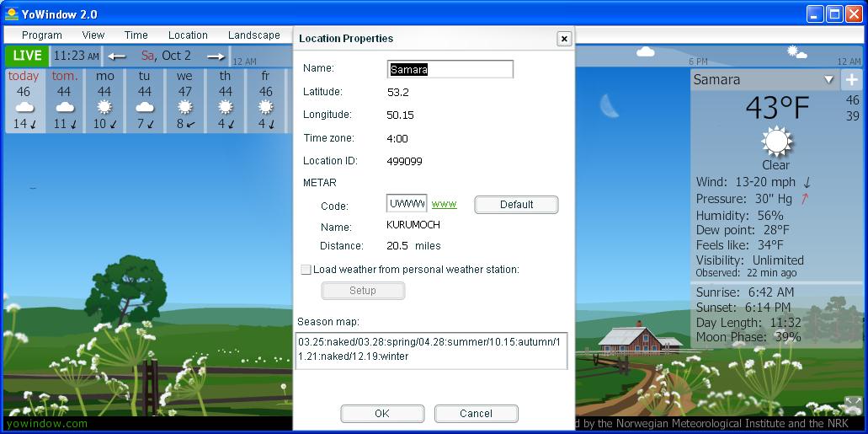This screenshot has height=434, width=868.
Task: Click the sun icon under mo
Action: 104,107
